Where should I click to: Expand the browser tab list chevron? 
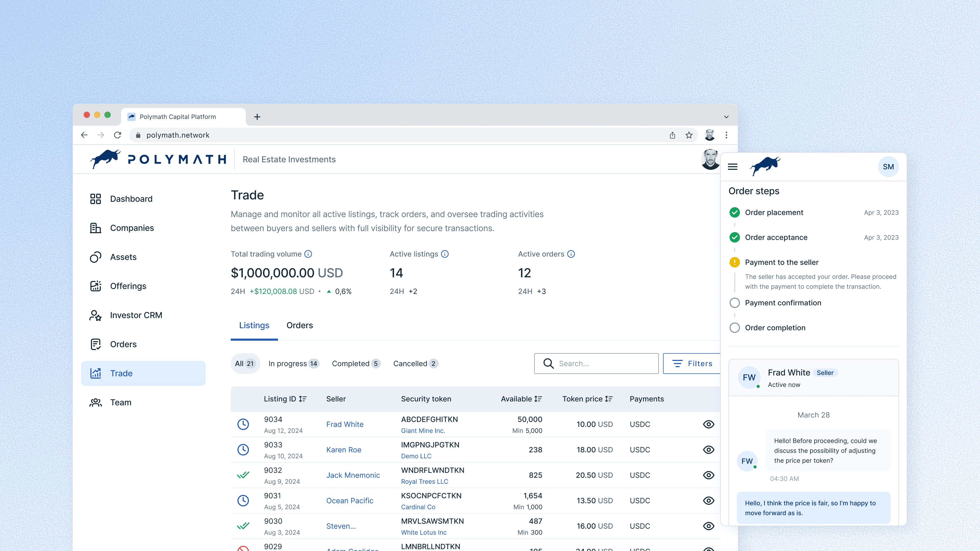(726, 117)
